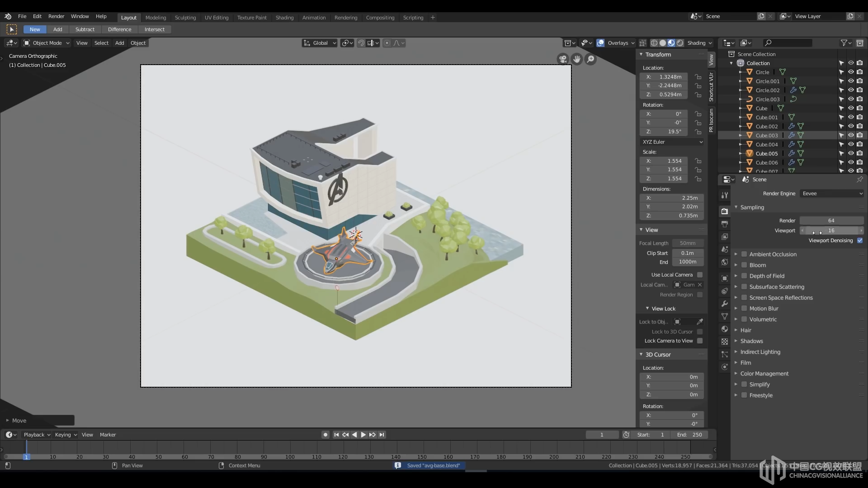Open the Material properties tab

(x=725, y=329)
